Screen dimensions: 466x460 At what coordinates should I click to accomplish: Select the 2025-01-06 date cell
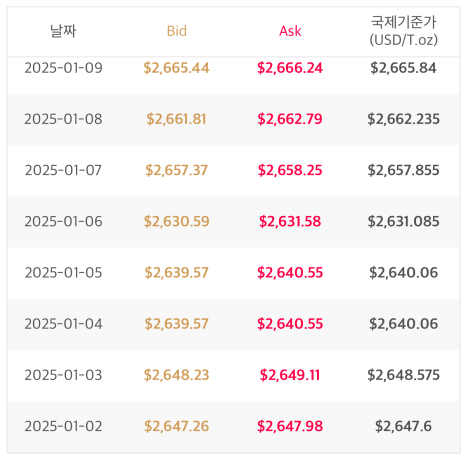pyautogui.click(x=63, y=222)
